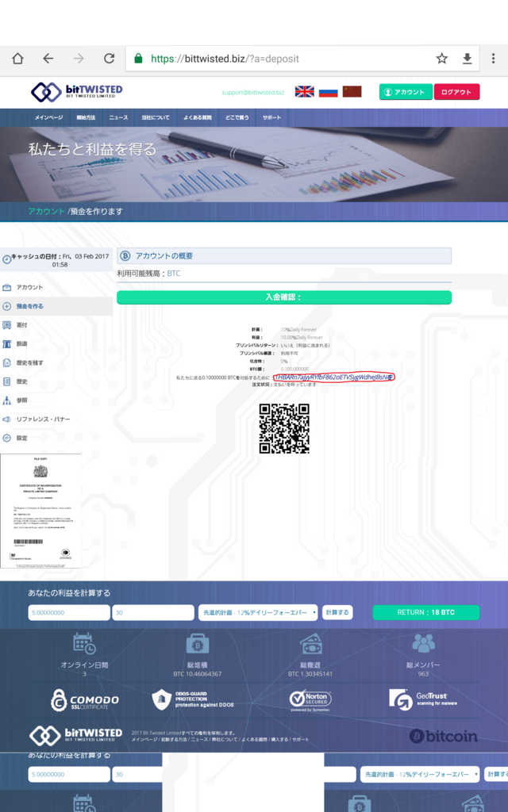The width and height of the screenshot is (508, 812).
Task: Switch language with the Russian flag
Action: pyautogui.click(x=328, y=92)
